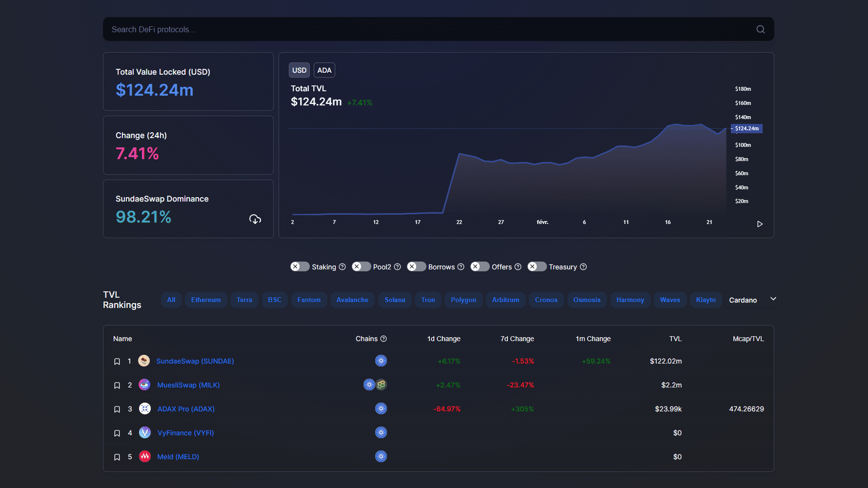868x488 pixels.
Task: Filter rankings by Avalanche
Action: click(x=352, y=300)
